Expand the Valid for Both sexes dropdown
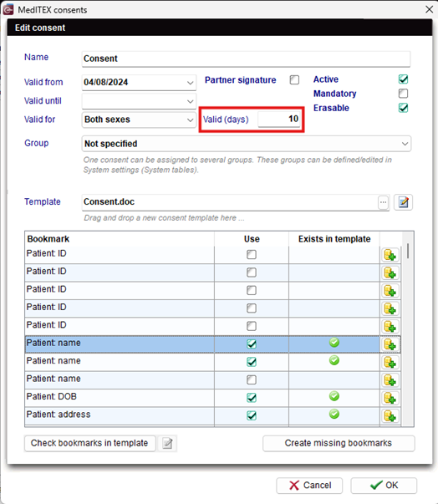438x504 pixels. click(x=190, y=120)
